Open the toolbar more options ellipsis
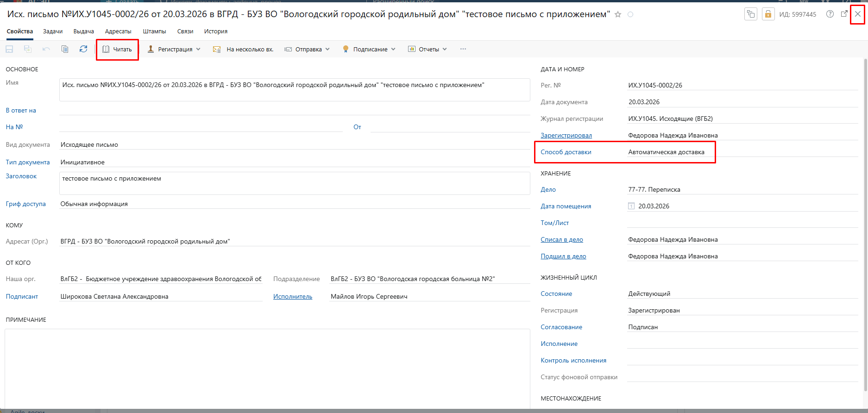Image resolution: width=868 pixels, height=413 pixels. tap(463, 49)
